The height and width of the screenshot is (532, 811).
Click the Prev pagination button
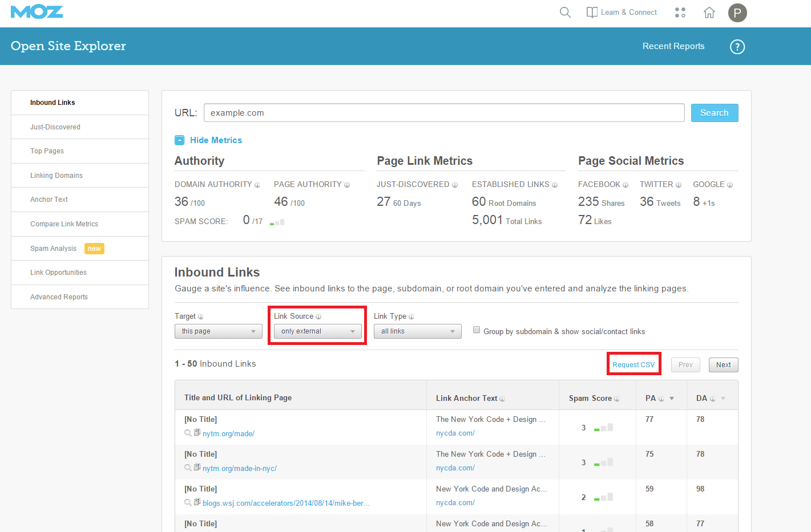click(x=685, y=365)
